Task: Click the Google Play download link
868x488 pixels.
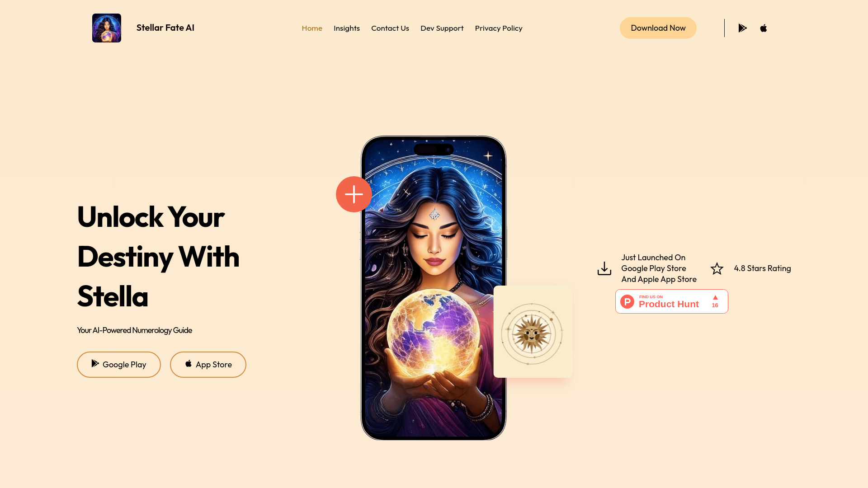Action: [118, 364]
